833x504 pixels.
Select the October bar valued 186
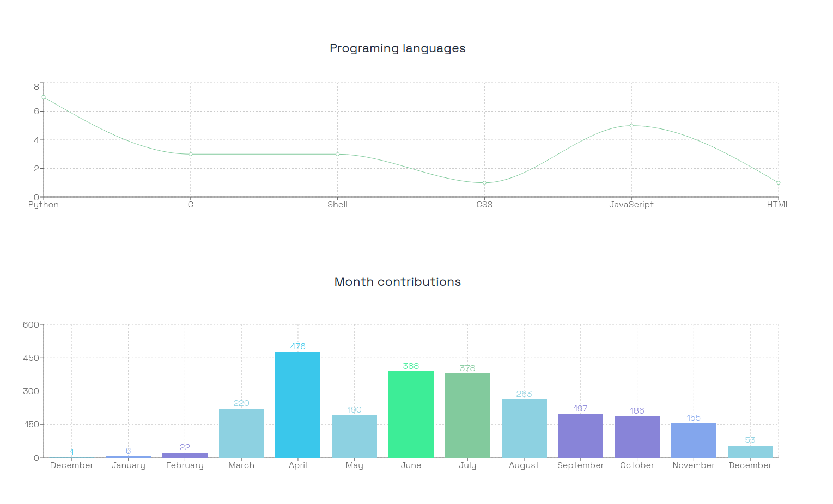(x=637, y=437)
